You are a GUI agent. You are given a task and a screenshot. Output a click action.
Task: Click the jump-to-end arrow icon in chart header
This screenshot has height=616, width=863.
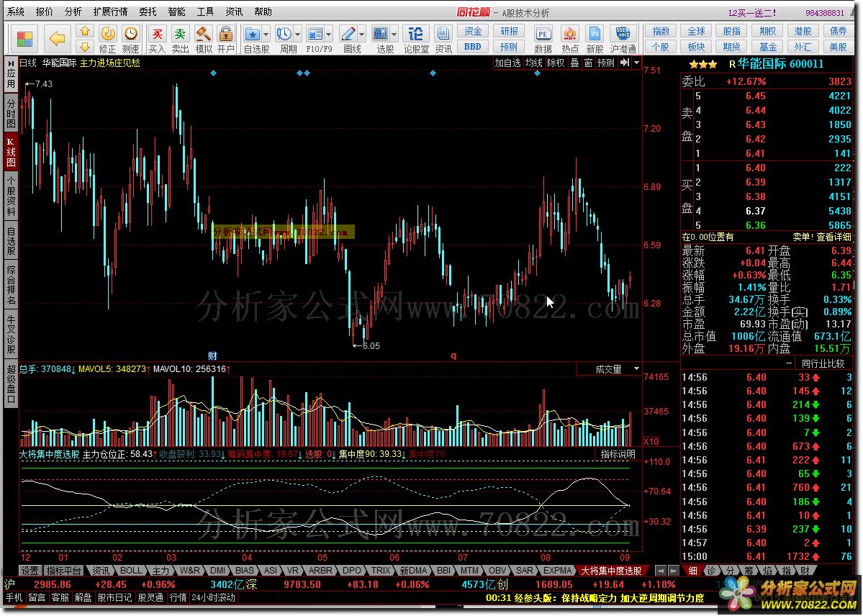coord(625,63)
